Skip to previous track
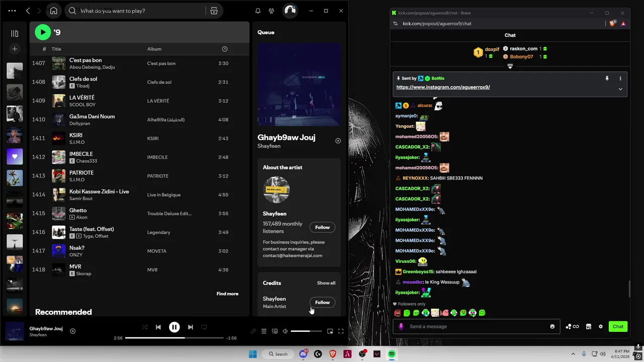The image size is (644, 362). tap(158, 327)
